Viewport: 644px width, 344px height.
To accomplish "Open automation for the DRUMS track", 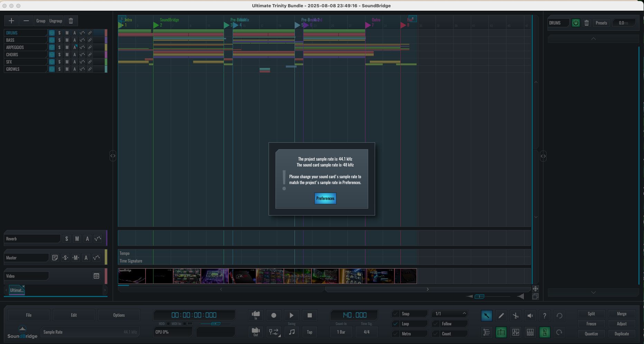I will point(82,33).
